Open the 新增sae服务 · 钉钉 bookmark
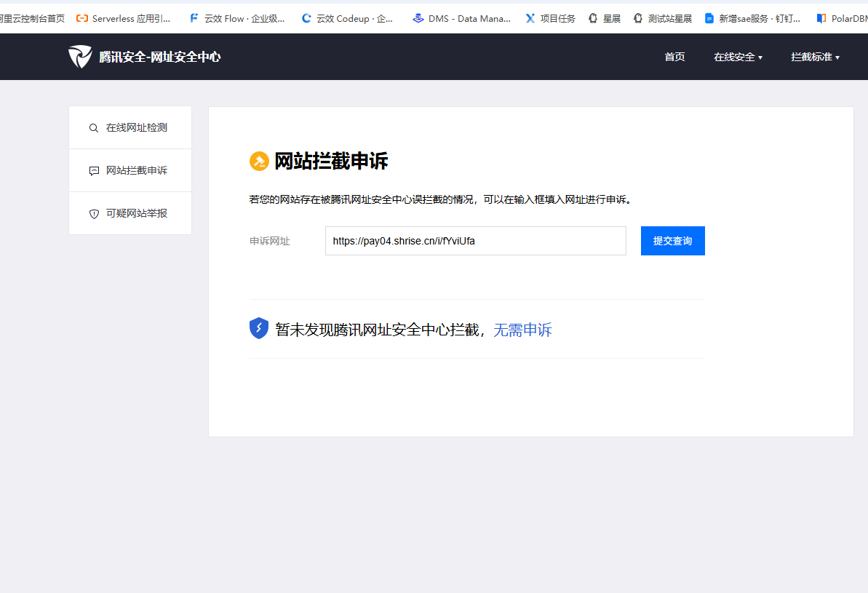Image resolution: width=868 pixels, height=593 pixels. tap(752, 18)
